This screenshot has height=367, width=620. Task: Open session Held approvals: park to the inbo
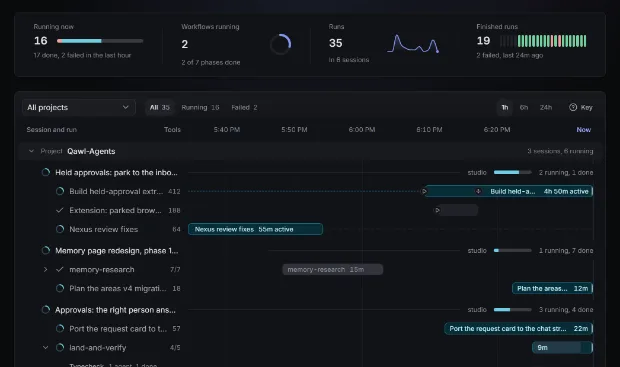(116, 172)
